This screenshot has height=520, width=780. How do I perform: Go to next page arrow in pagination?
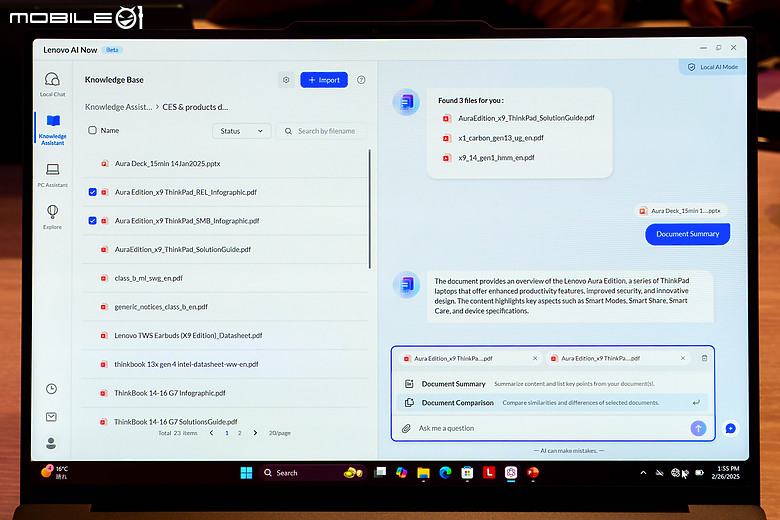255,433
